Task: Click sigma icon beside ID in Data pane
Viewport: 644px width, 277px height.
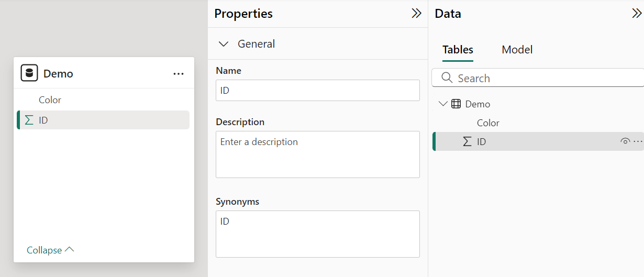Action: pos(467,141)
